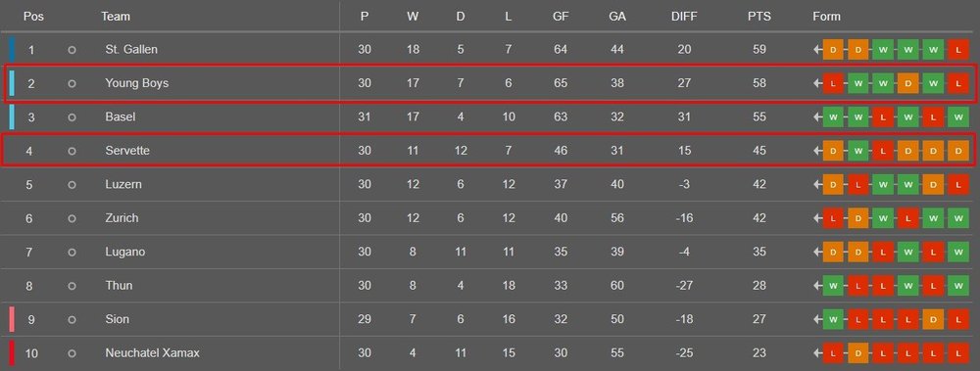Sort by DIFF column header
980x371 pixels.
tap(684, 17)
